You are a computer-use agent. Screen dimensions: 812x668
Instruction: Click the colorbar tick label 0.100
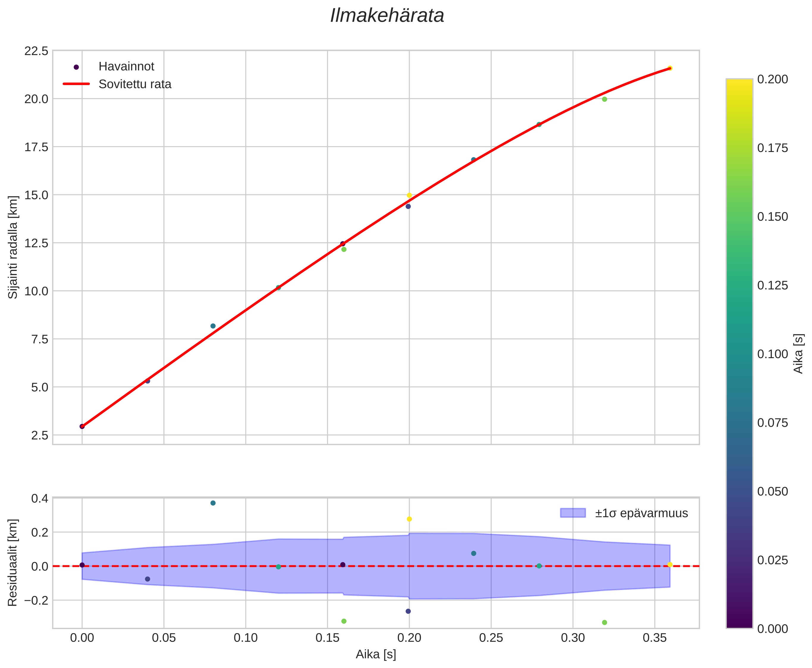(772, 354)
